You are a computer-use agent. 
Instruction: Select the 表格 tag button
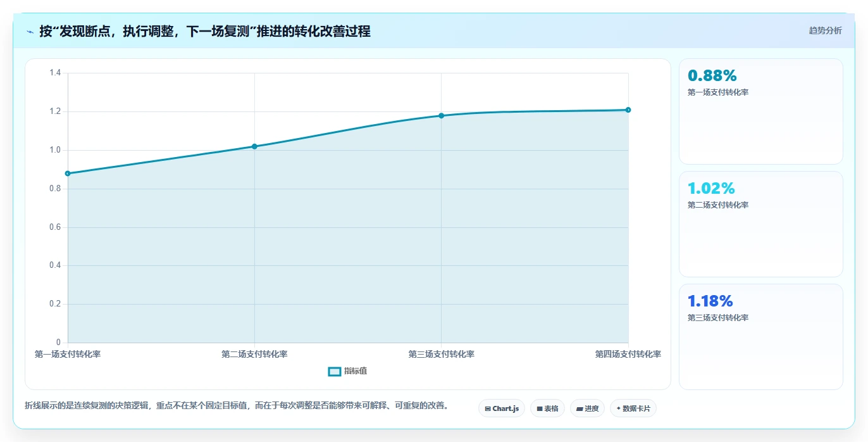[547, 408]
